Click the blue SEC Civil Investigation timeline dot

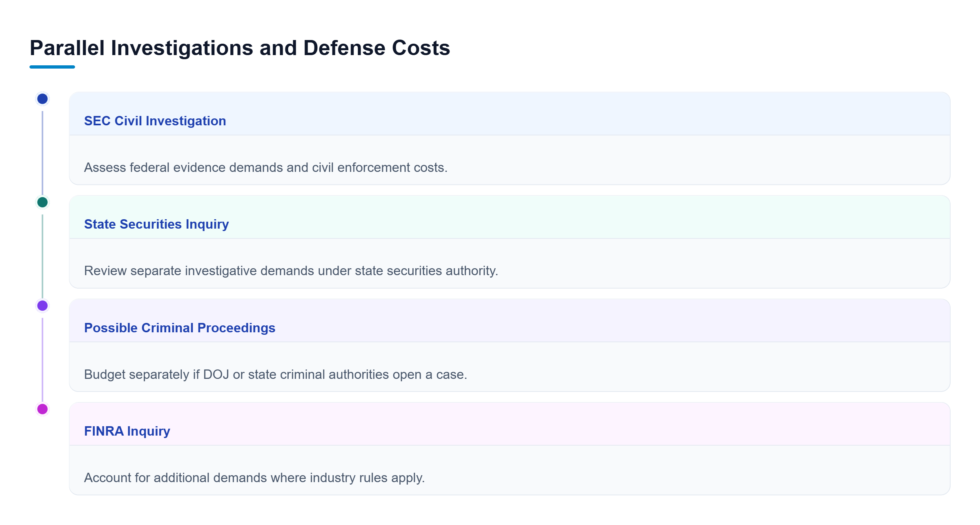tap(42, 99)
